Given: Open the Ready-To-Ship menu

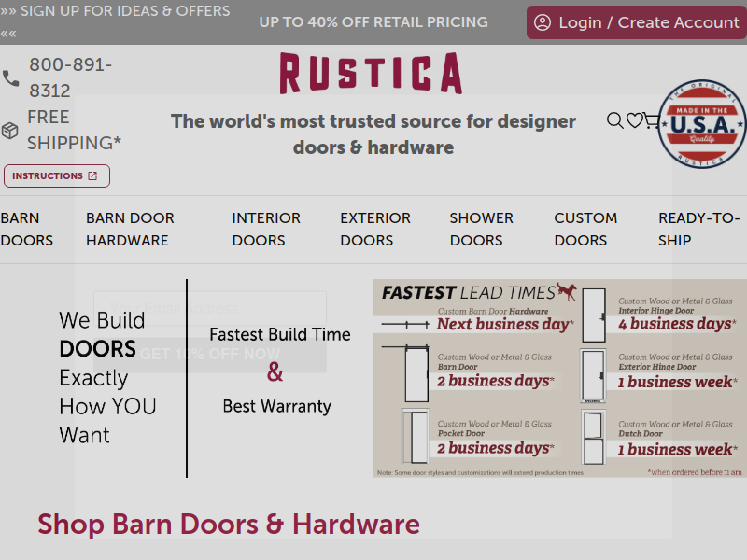Looking at the screenshot, I should [x=698, y=229].
